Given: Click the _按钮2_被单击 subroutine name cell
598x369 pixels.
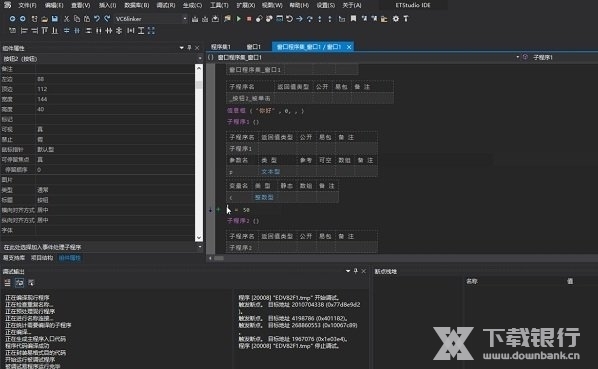Looking at the screenshot, I should click(x=250, y=98).
